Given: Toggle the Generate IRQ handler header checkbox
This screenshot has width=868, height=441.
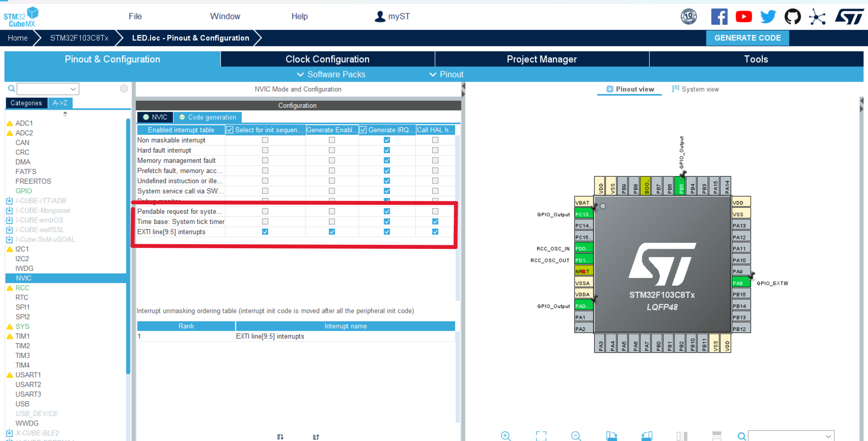Looking at the screenshot, I should [363, 130].
